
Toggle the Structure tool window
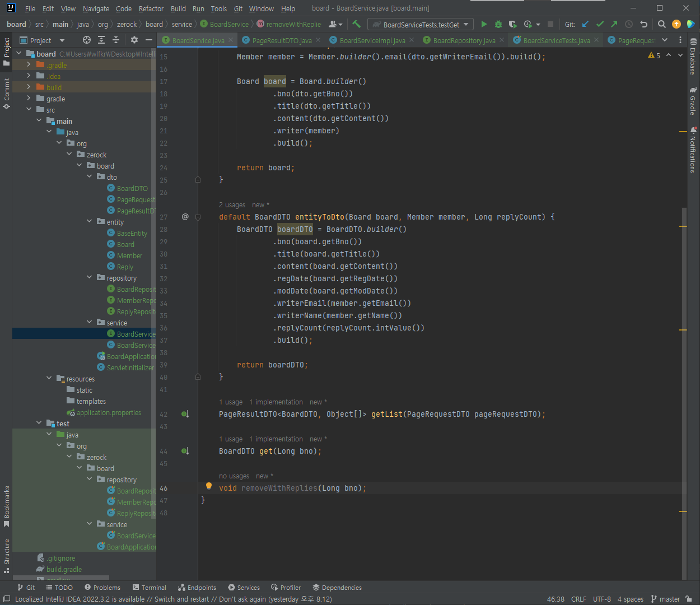click(7, 556)
